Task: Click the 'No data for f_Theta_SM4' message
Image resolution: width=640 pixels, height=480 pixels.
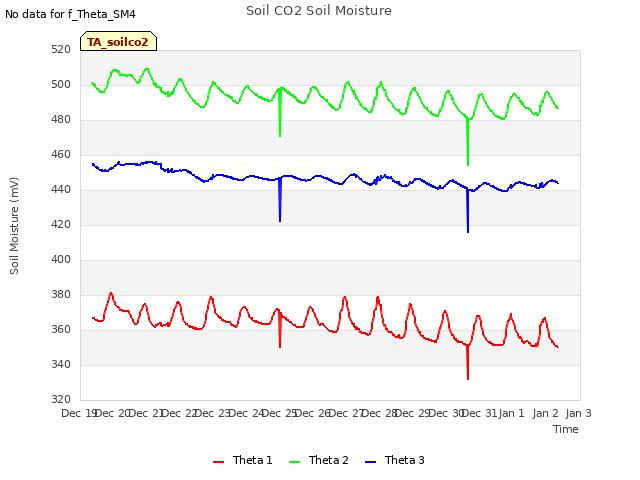Action: (x=70, y=14)
